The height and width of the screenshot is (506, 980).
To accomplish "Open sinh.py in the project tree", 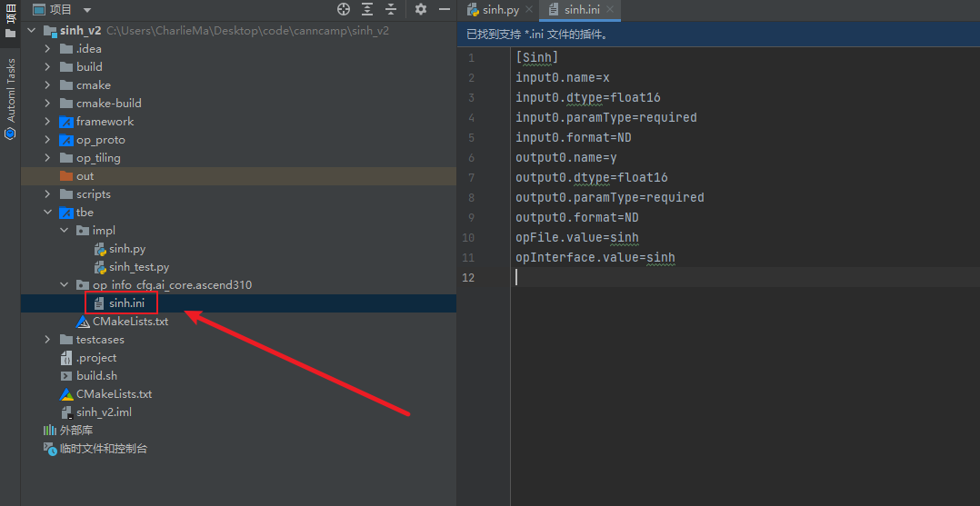I will tap(127, 249).
